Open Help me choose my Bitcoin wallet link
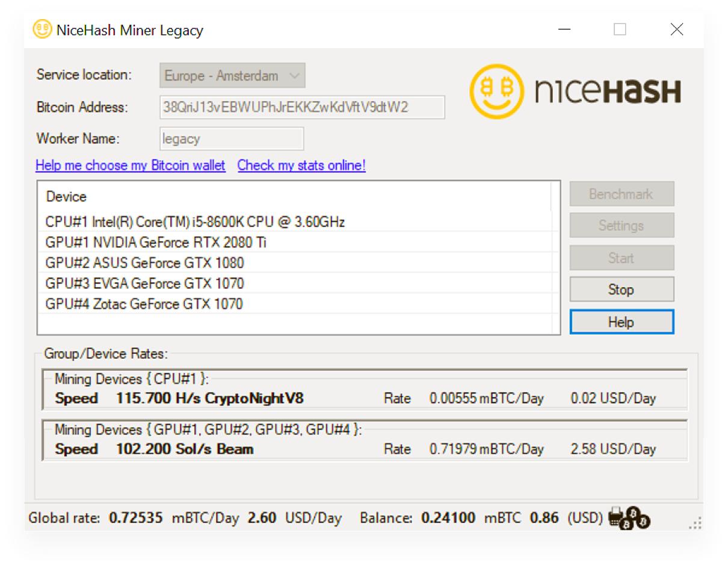Image resolution: width=728 pixels, height=568 pixels. coord(131,165)
